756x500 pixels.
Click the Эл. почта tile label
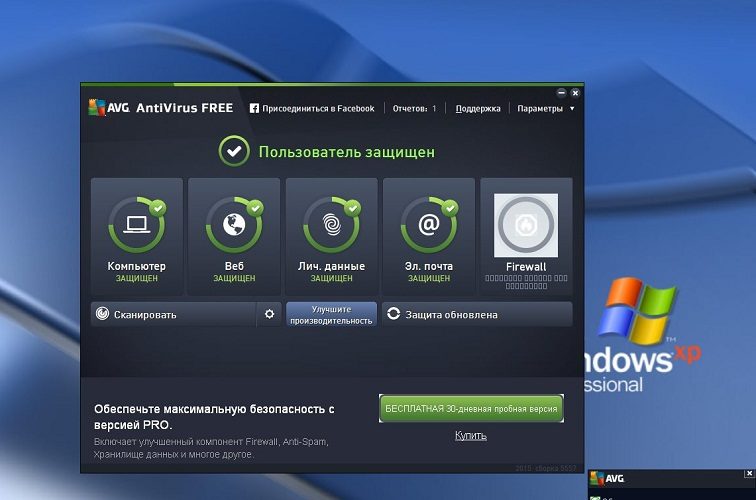click(x=429, y=266)
